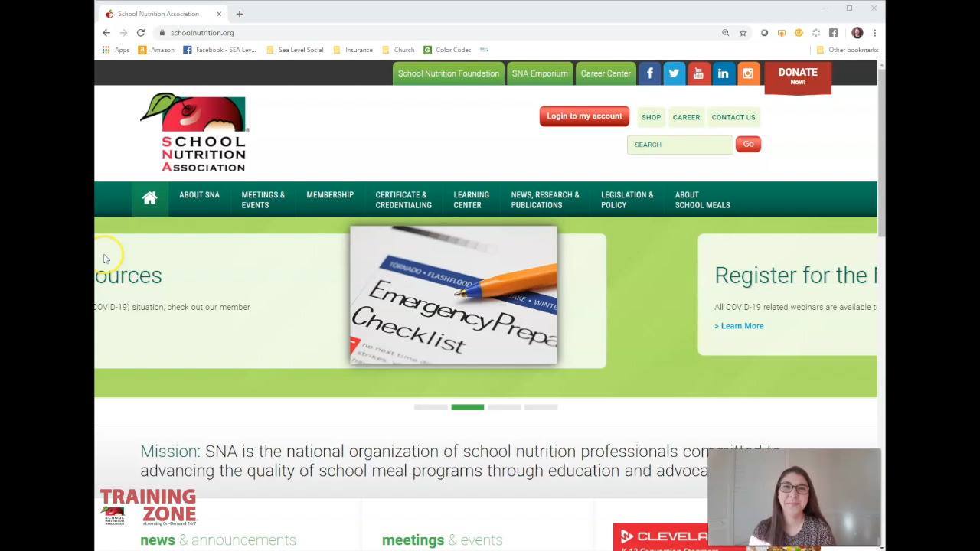Go back using the browser back arrow
Image resolution: width=980 pixels, height=551 pixels.
tap(106, 33)
